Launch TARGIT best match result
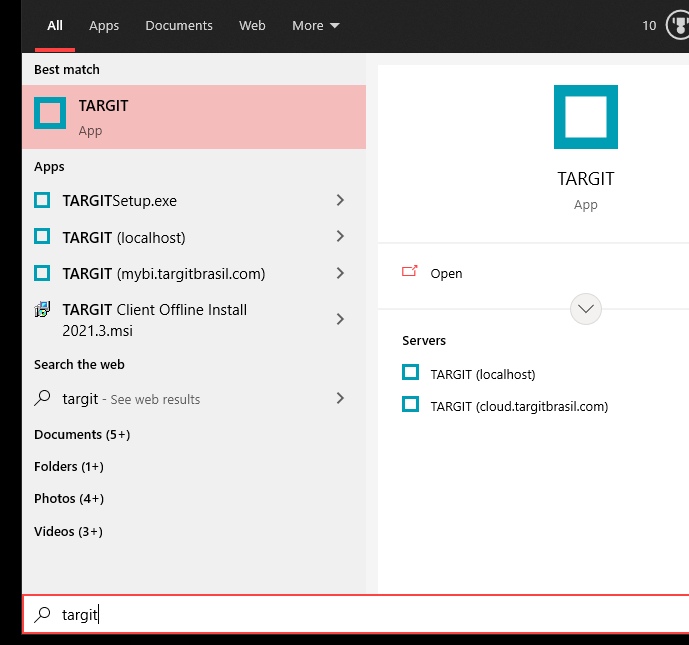This screenshot has width=689, height=645. click(x=194, y=117)
